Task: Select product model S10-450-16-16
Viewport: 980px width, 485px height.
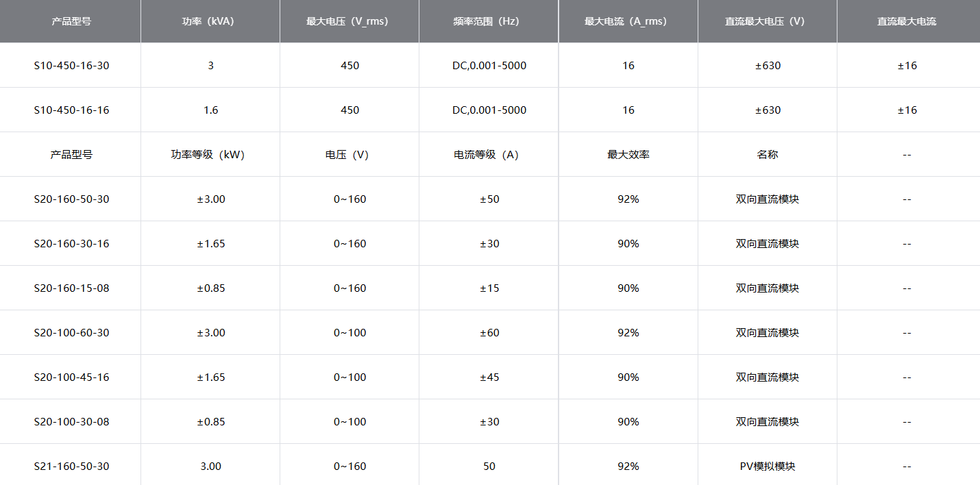Action: 71,110
